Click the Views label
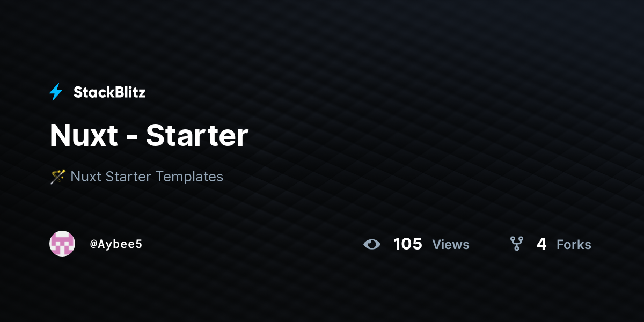The width and height of the screenshot is (644, 322). click(x=451, y=245)
